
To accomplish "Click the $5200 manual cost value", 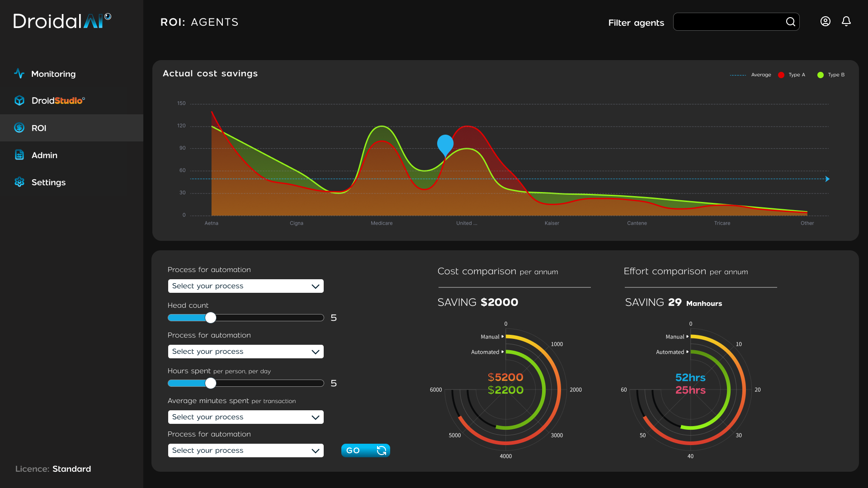I will coord(505,377).
